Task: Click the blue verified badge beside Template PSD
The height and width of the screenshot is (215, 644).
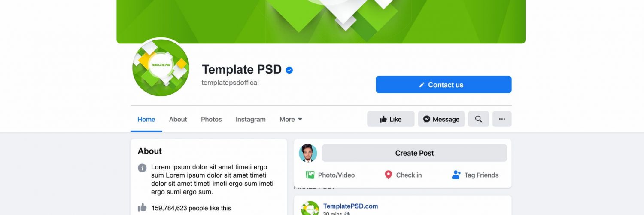Action: click(289, 70)
